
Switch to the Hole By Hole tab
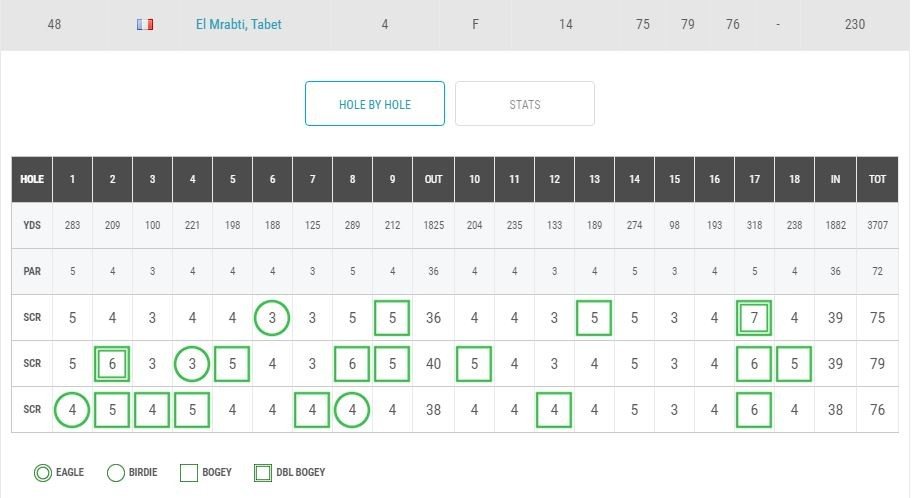pos(375,104)
